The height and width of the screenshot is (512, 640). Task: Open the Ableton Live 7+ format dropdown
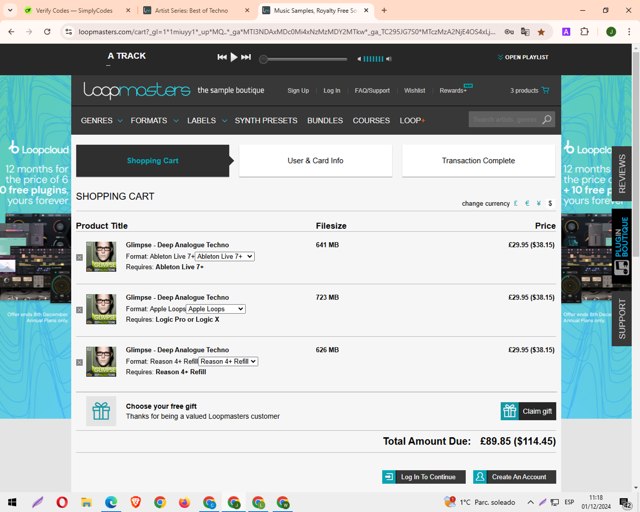click(x=225, y=256)
